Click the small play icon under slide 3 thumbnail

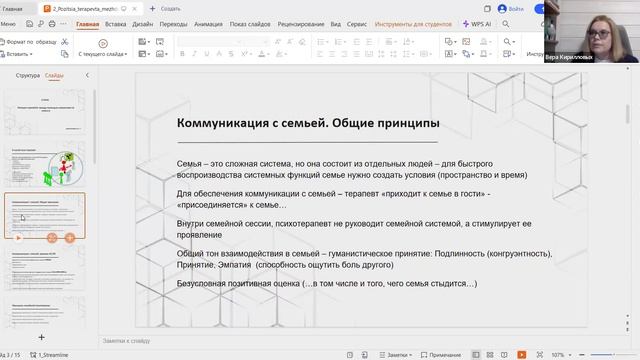click(18, 238)
